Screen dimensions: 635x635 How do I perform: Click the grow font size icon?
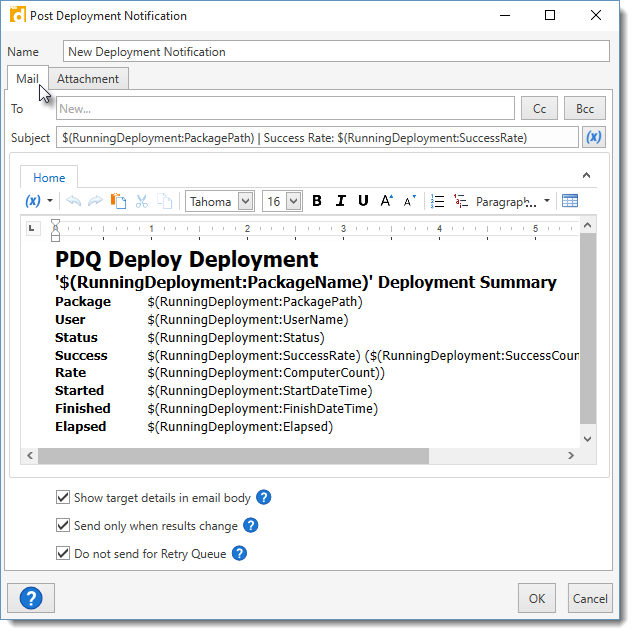coord(387,201)
